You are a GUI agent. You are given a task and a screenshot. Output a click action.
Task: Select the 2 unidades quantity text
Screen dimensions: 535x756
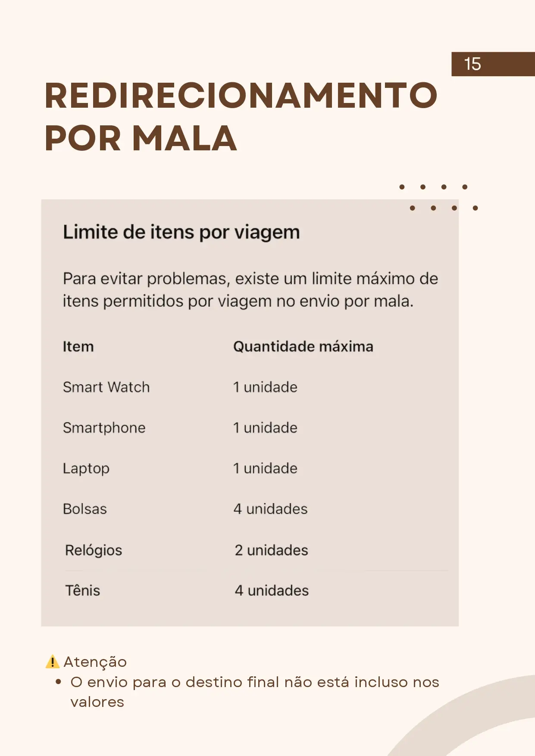click(x=271, y=550)
